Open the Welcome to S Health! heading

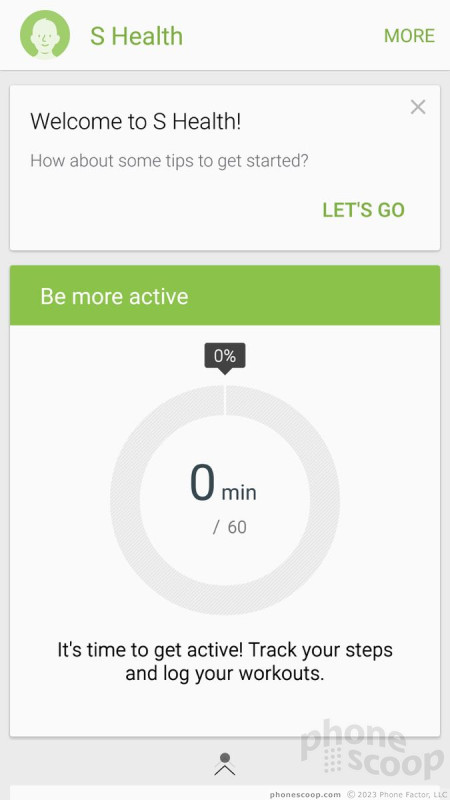[x=135, y=122]
